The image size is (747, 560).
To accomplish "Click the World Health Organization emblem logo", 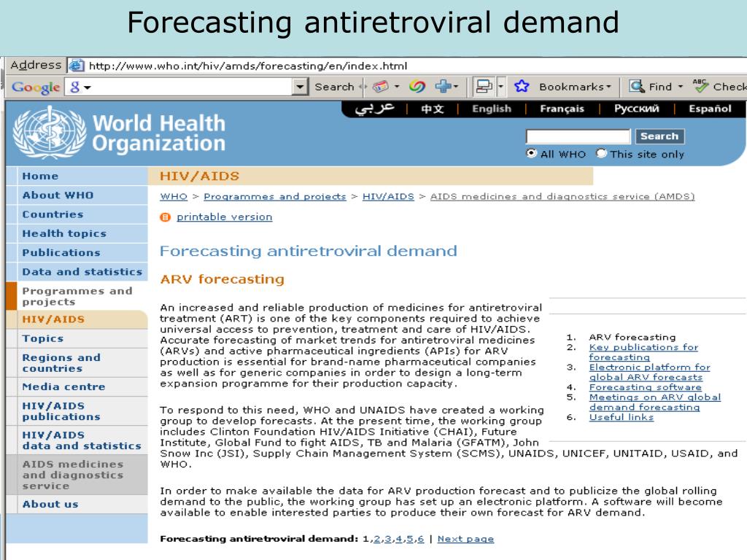I will coord(50,133).
